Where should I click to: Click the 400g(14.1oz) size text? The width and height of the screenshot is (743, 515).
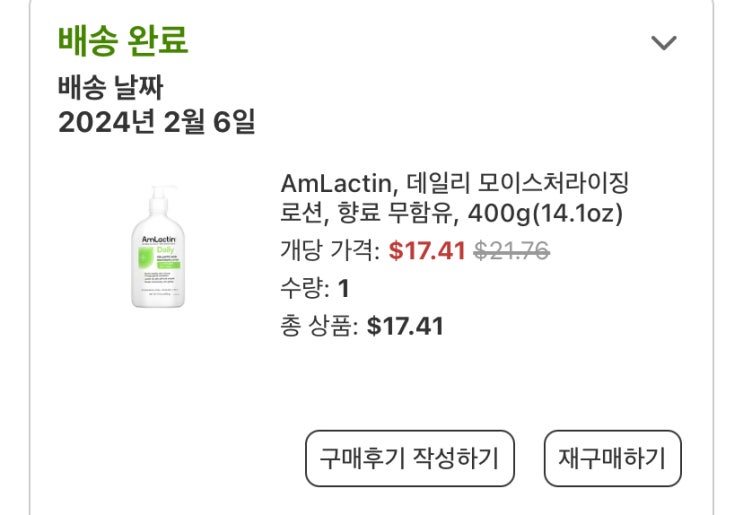[x=552, y=214]
